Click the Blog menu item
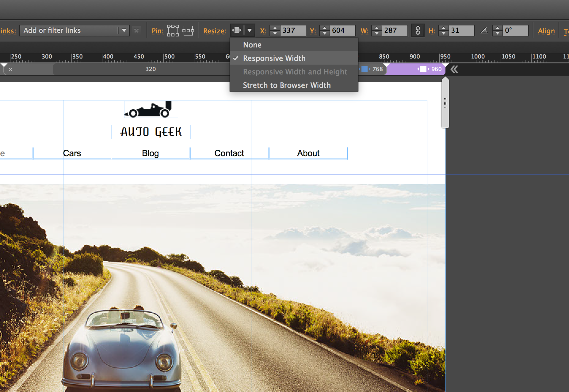Viewport: 569px width, 392px height. [151, 153]
